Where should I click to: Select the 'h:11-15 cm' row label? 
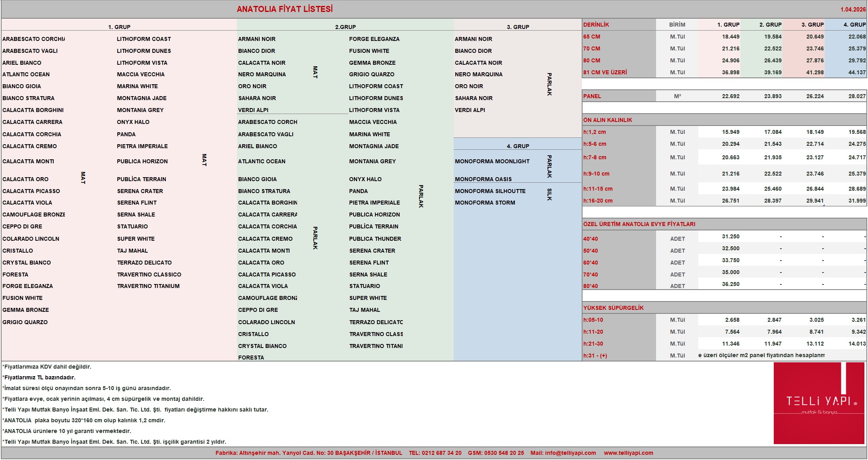pyautogui.click(x=598, y=189)
